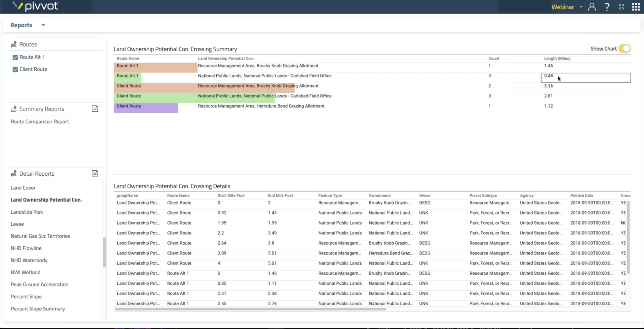Click the fullscreen expand icon
This screenshot has height=329, width=644.
(621, 7)
